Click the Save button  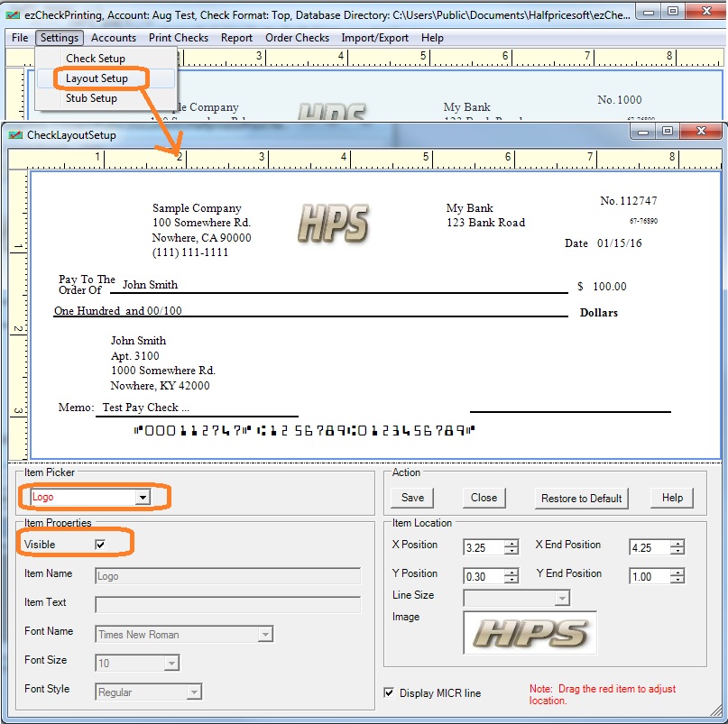tap(412, 498)
